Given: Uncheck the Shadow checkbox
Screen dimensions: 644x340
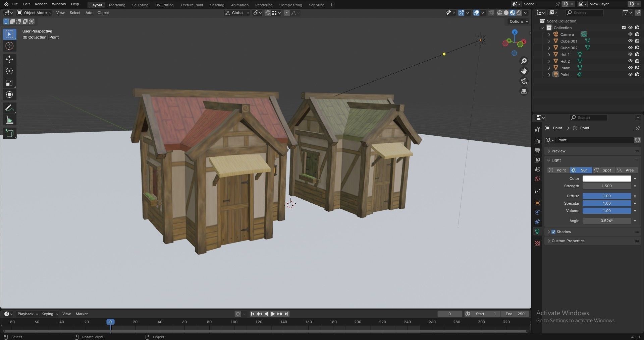Looking at the screenshot, I should (553, 232).
